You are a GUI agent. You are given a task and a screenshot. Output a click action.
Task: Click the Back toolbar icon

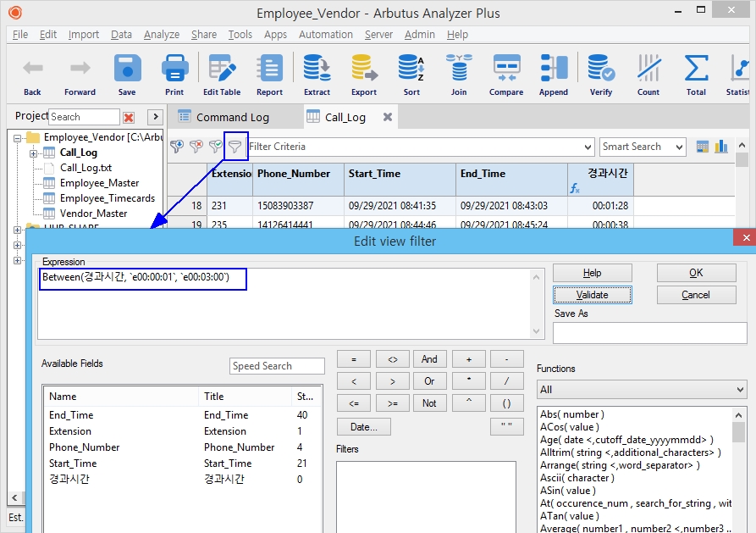[x=32, y=75]
